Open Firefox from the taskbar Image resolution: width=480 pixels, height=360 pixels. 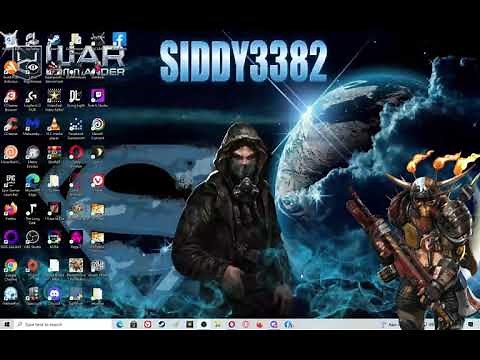(x=260, y=324)
